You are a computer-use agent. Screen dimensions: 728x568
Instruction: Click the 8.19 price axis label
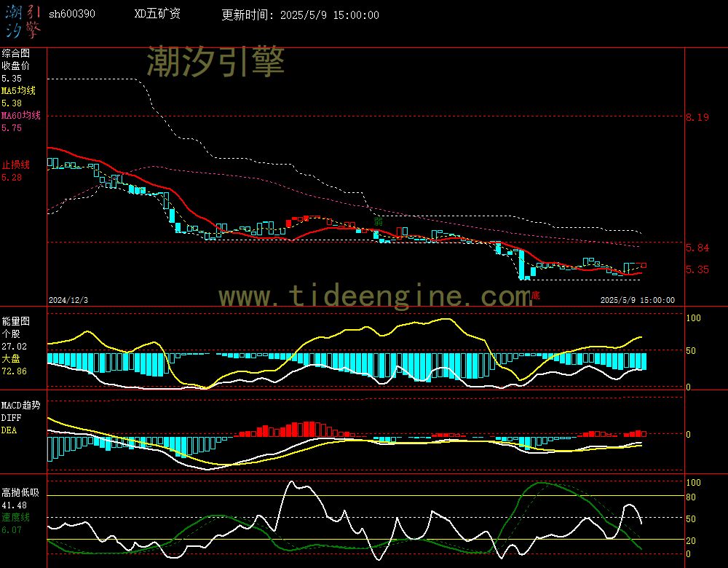click(x=698, y=117)
